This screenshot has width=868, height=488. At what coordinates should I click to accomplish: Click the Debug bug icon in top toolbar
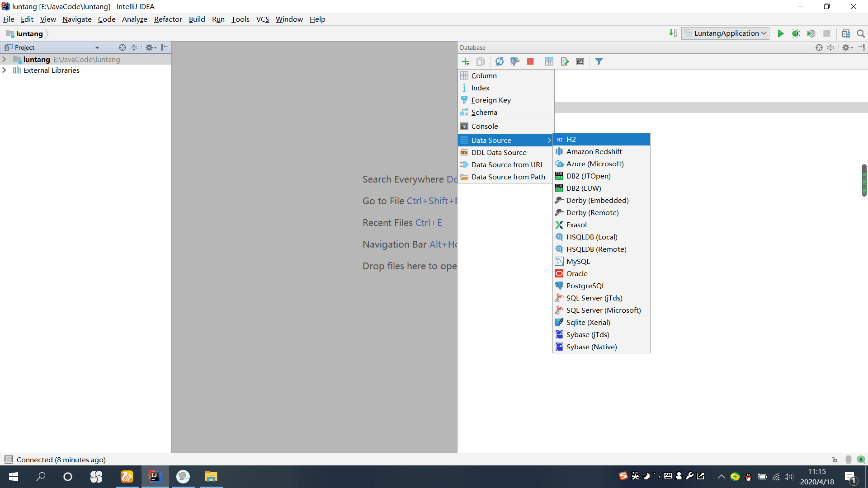(x=796, y=33)
